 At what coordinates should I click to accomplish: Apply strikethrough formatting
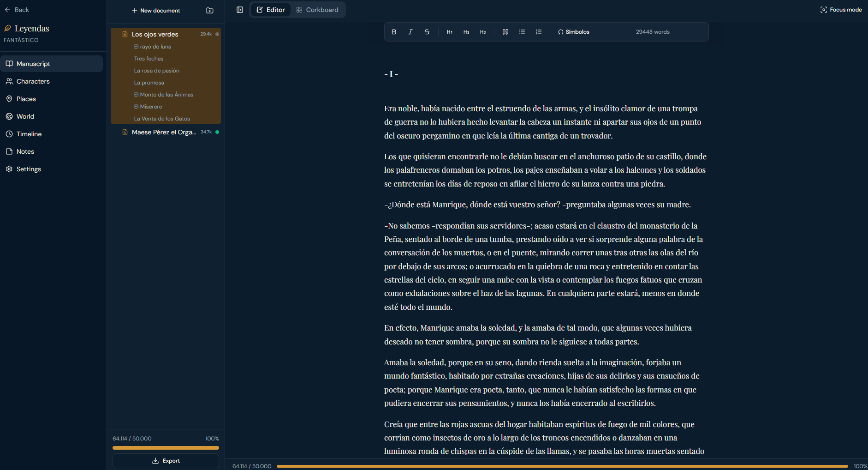point(427,32)
